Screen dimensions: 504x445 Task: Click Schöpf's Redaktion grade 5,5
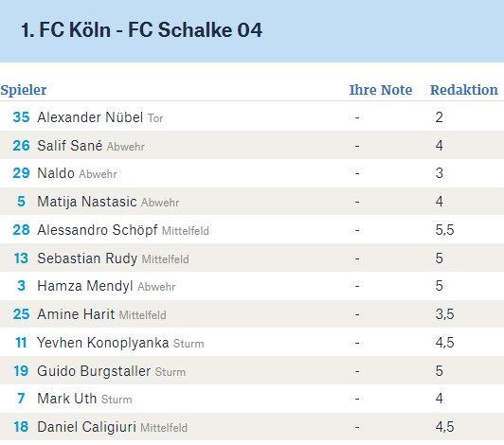click(444, 230)
